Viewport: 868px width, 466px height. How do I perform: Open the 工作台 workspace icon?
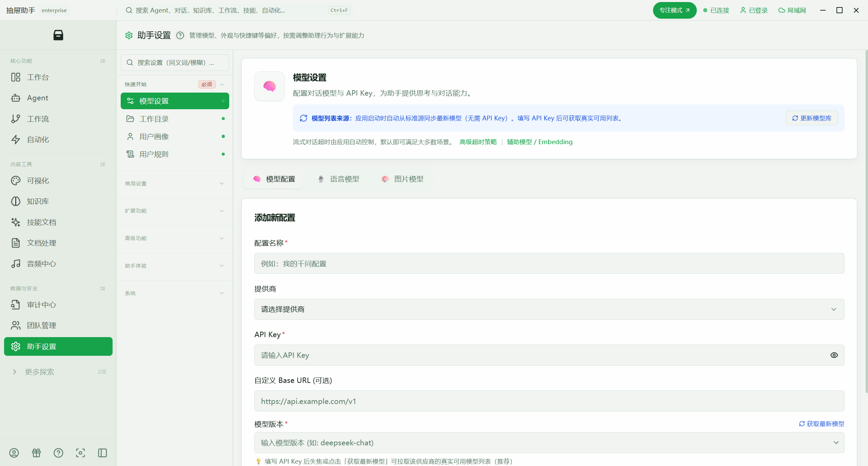16,77
